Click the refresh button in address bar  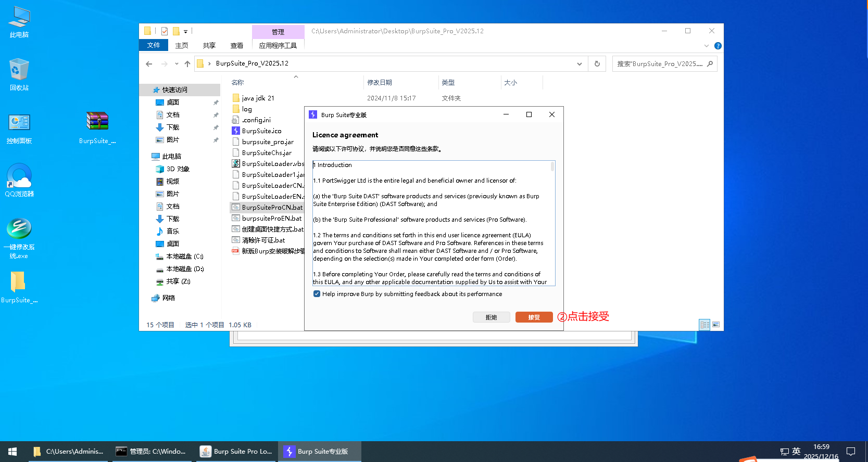597,64
